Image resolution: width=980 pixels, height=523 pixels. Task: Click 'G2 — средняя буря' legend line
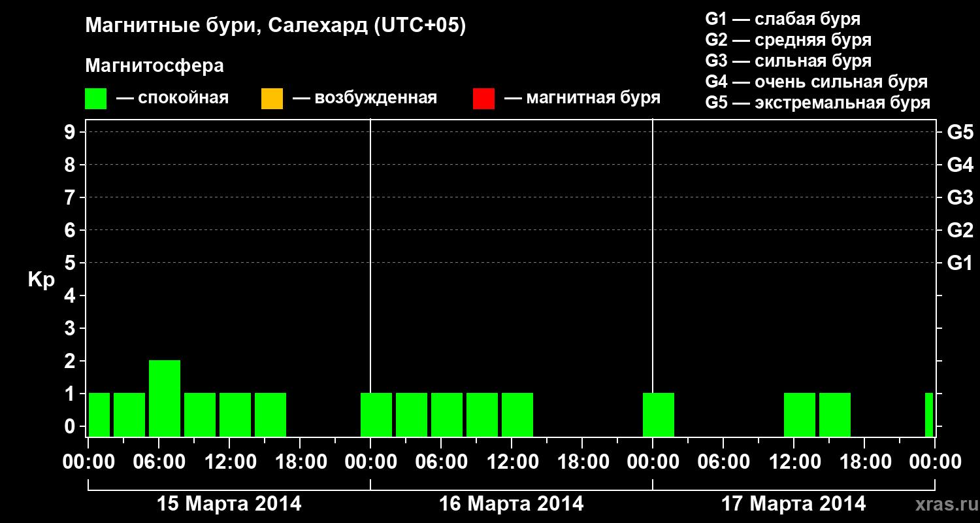(x=789, y=40)
